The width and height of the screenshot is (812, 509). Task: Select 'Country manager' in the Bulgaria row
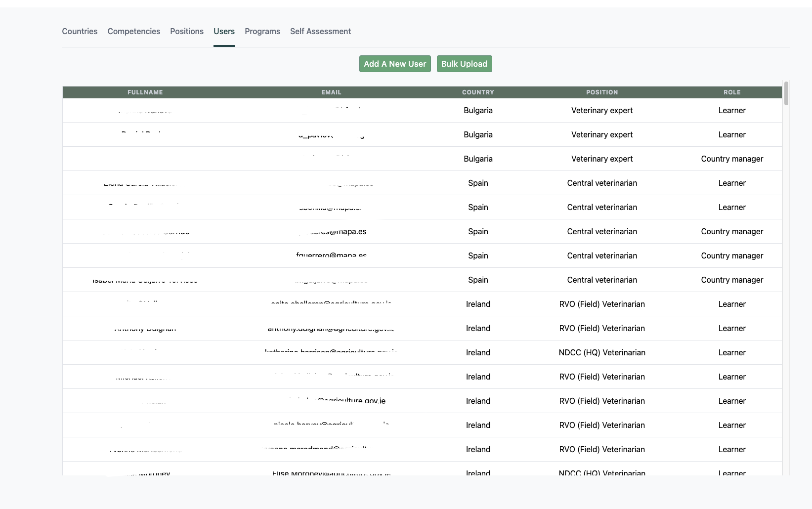pos(732,159)
